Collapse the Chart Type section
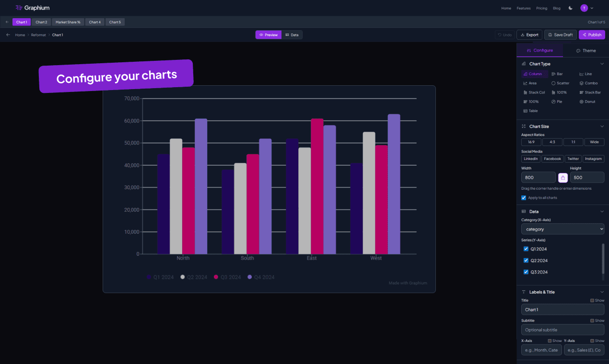Viewport: 609px width, 364px height. coord(602,63)
